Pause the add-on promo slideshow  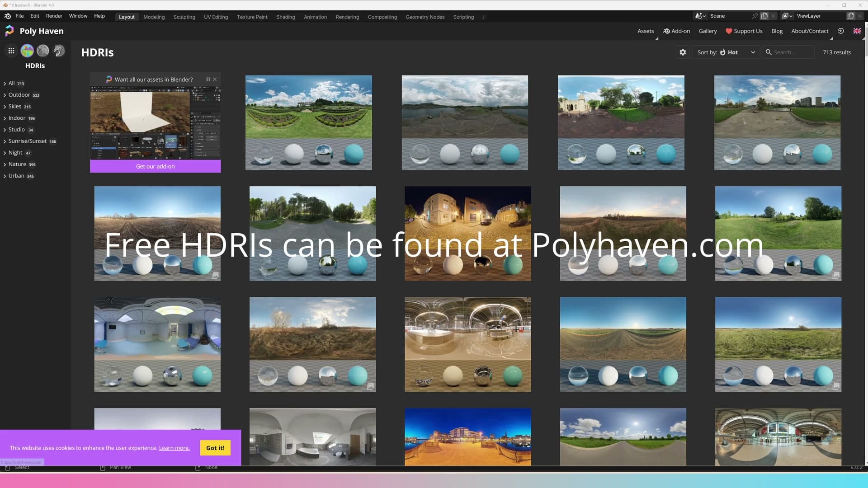[x=208, y=79]
